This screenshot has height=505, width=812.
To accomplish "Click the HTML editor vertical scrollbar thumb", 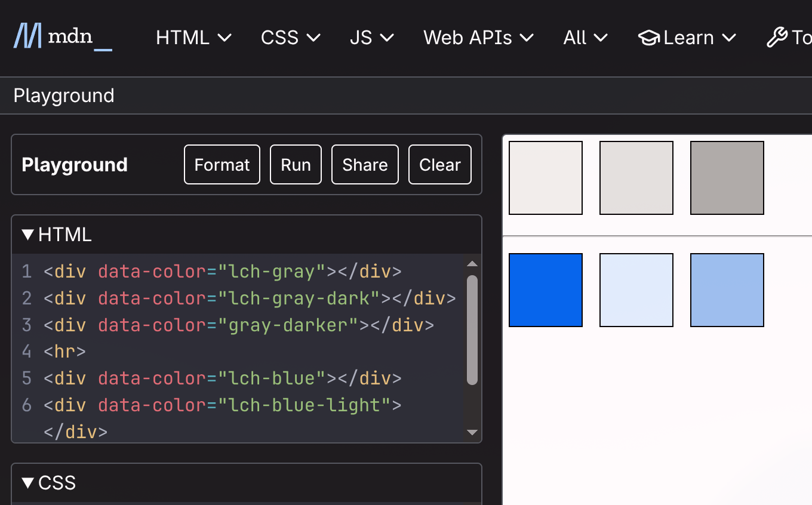I will click(x=472, y=330).
